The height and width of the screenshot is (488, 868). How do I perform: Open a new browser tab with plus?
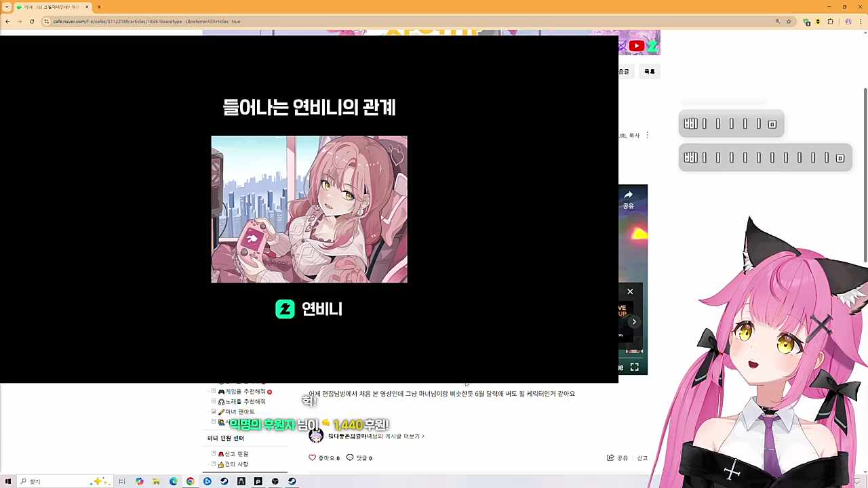(99, 7)
